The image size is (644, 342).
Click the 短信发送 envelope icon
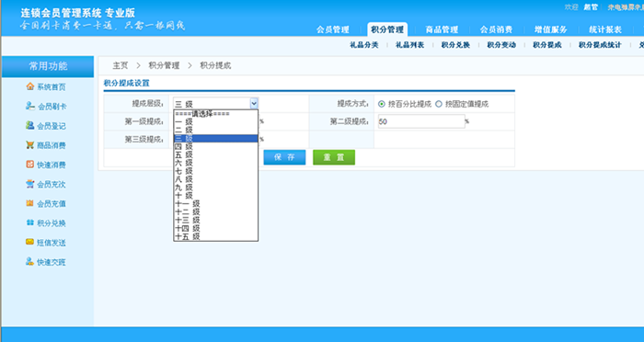(30, 242)
